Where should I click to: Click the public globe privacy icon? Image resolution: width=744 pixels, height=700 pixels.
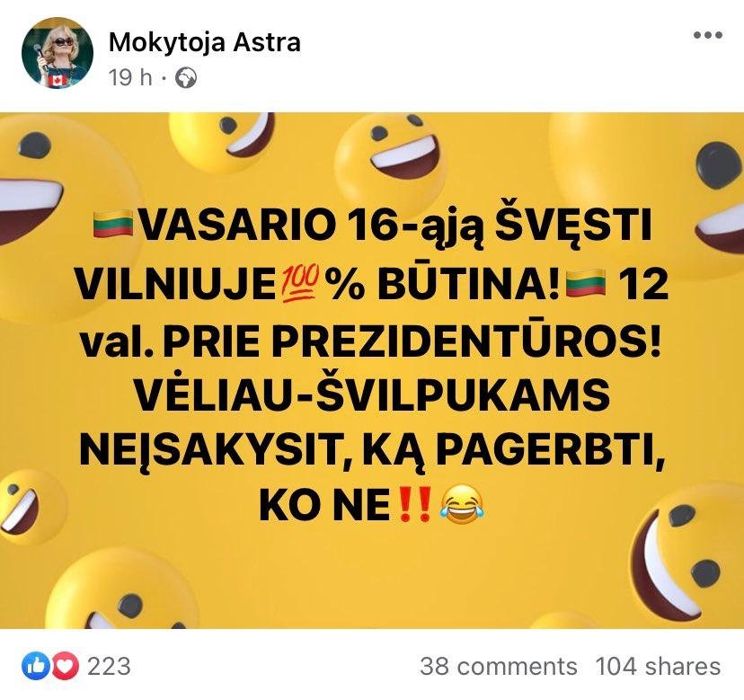[x=186, y=78]
